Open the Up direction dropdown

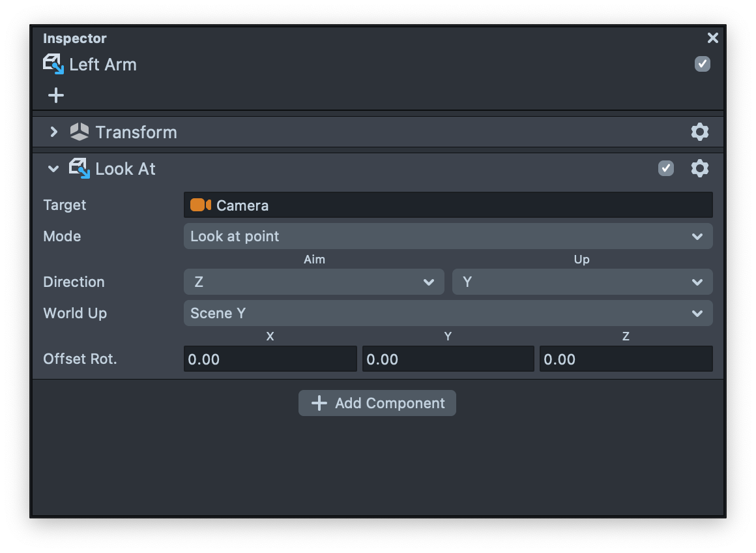pyautogui.click(x=582, y=282)
